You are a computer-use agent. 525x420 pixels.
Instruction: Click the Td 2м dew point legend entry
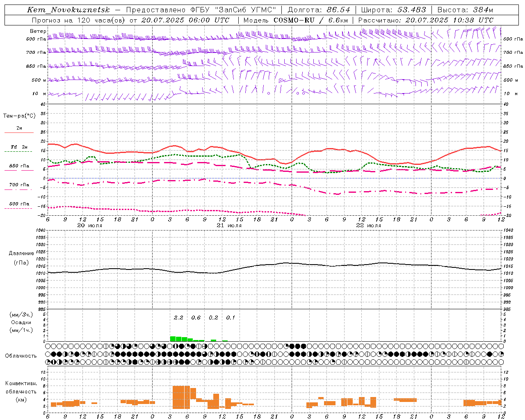(x=19, y=147)
